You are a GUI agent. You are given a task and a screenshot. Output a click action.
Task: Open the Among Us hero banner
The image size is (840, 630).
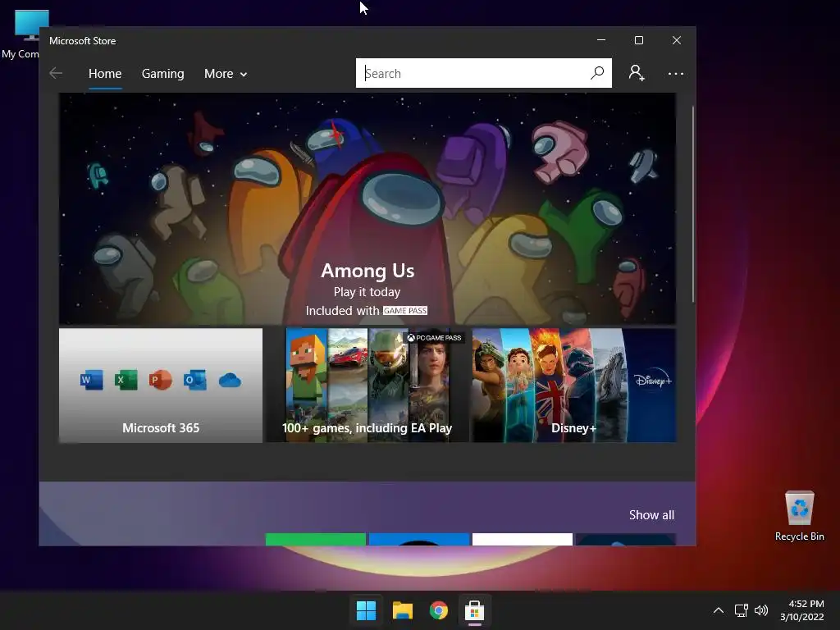pyautogui.click(x=367, y=209)
